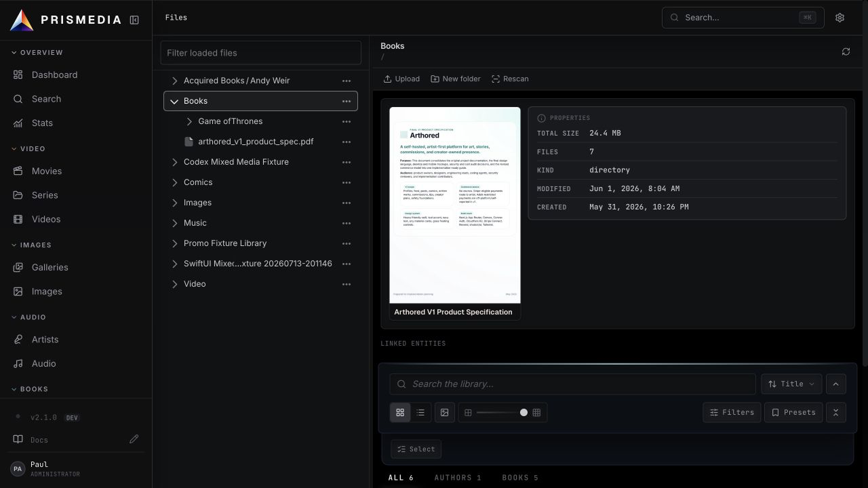Switch to the ALL 6 tab
This screenshot has width=868, height=488.
point(401,478)
